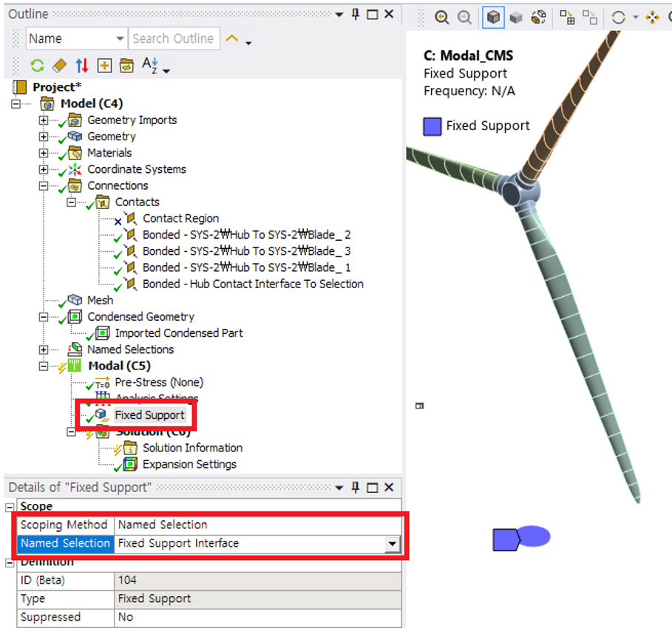Click the Zoom In magnifier icon
Image resolution: width=672 pixels, height=628 pixels.
442,17
